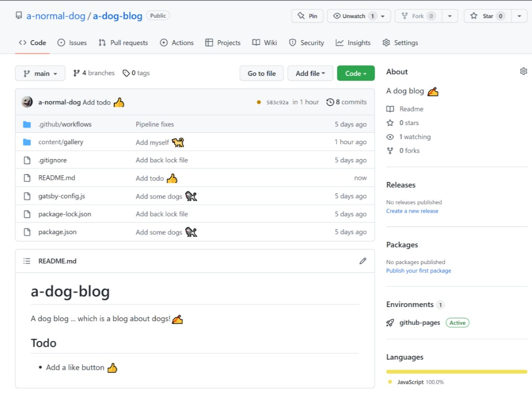Screen dimensions: 532x394
Task: Open the gatsby-config.js file name
Action: [62, 196]
